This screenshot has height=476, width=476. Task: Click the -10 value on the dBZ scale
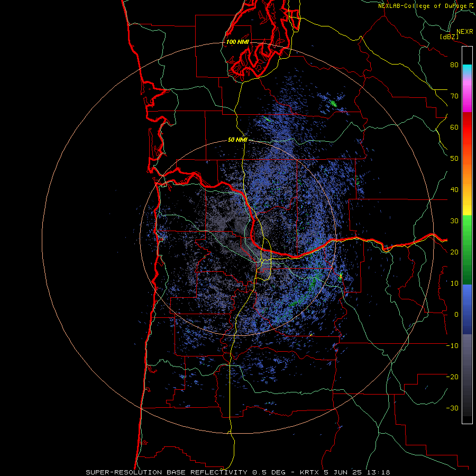tap(452, 346)
